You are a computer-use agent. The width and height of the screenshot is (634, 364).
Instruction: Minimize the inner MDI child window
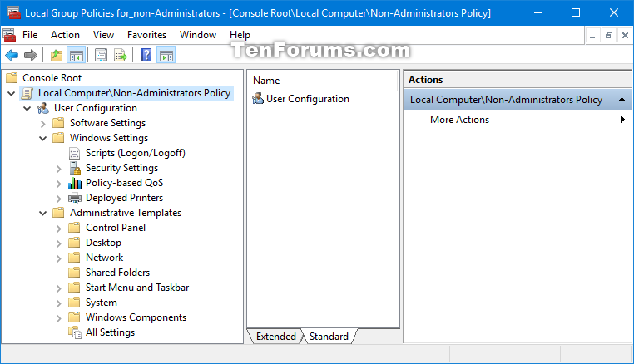point(592,36)
